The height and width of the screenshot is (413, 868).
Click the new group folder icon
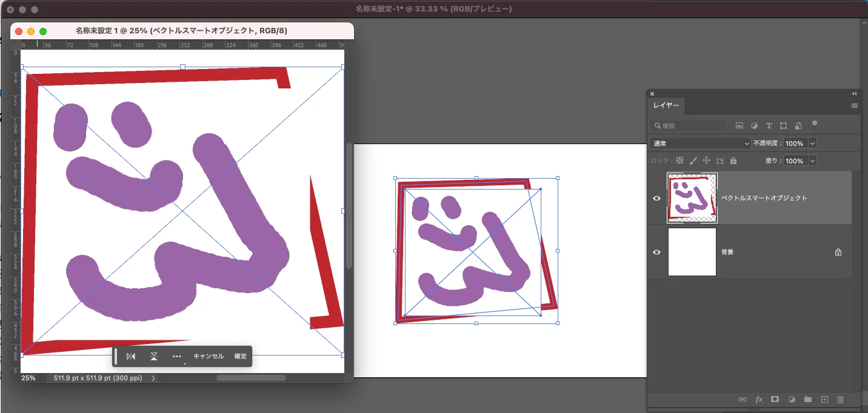tap(808, 400)
